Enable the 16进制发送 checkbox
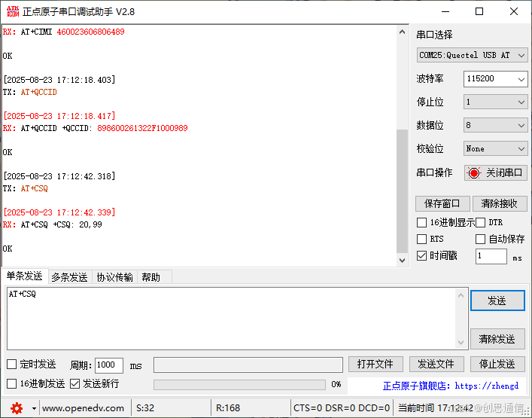532x418 pixels. pos(12,383)
